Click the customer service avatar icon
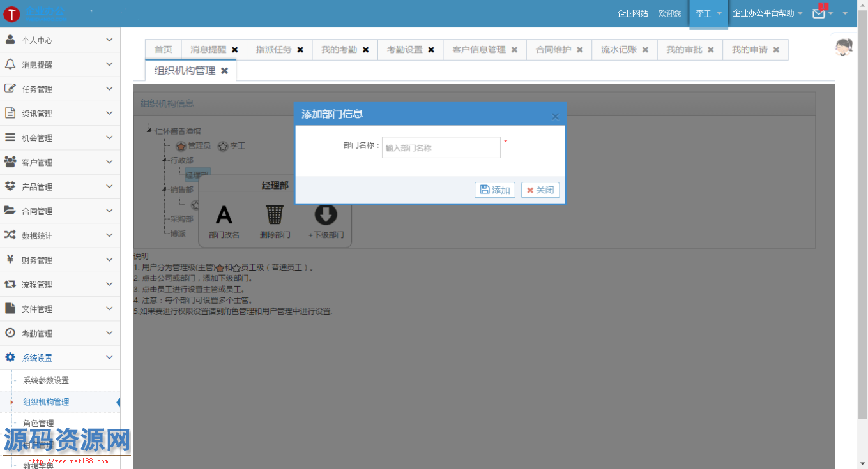 coord(844,47)
